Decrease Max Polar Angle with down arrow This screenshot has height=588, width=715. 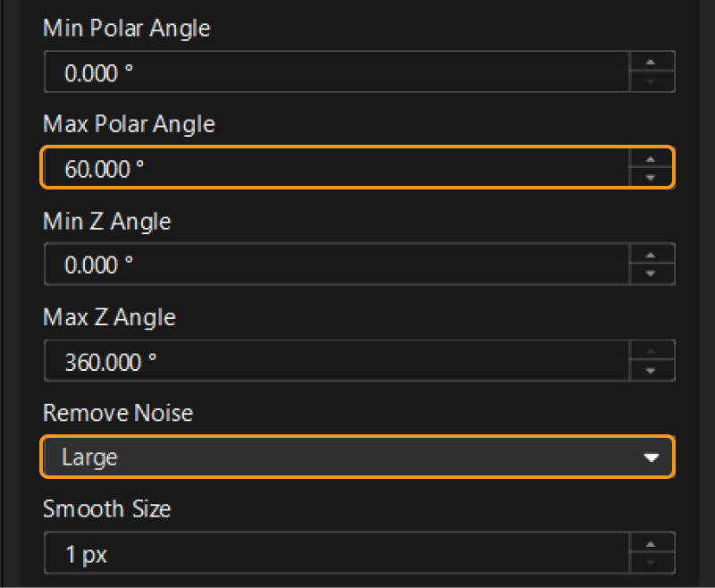651,177
